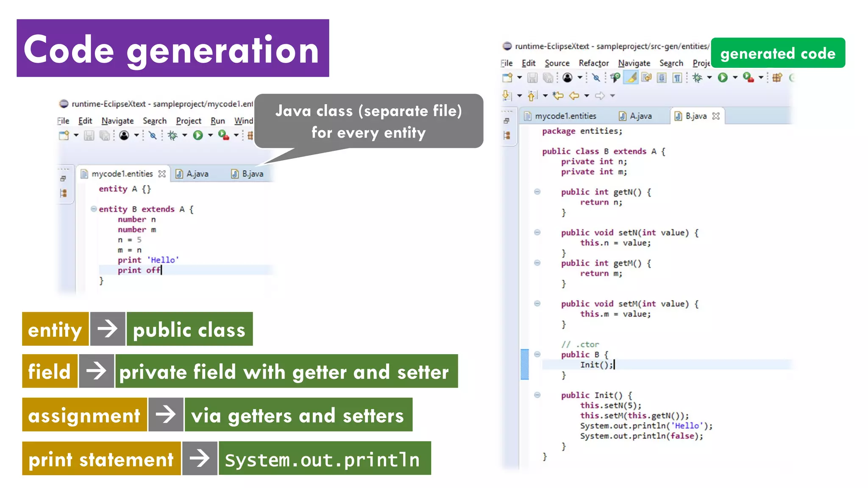Click the Previous Annotation up-arrow icon in right window
The height and width of the screenshot is (488, 868).
(532, 96)
